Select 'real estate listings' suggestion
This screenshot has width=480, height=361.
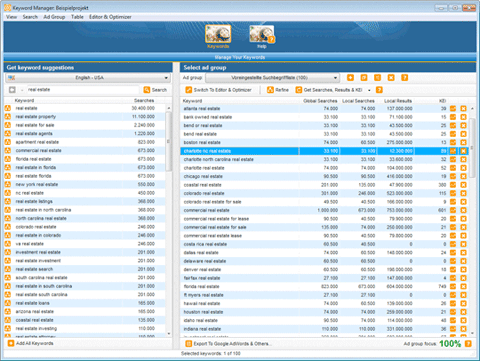coord(85,201)
